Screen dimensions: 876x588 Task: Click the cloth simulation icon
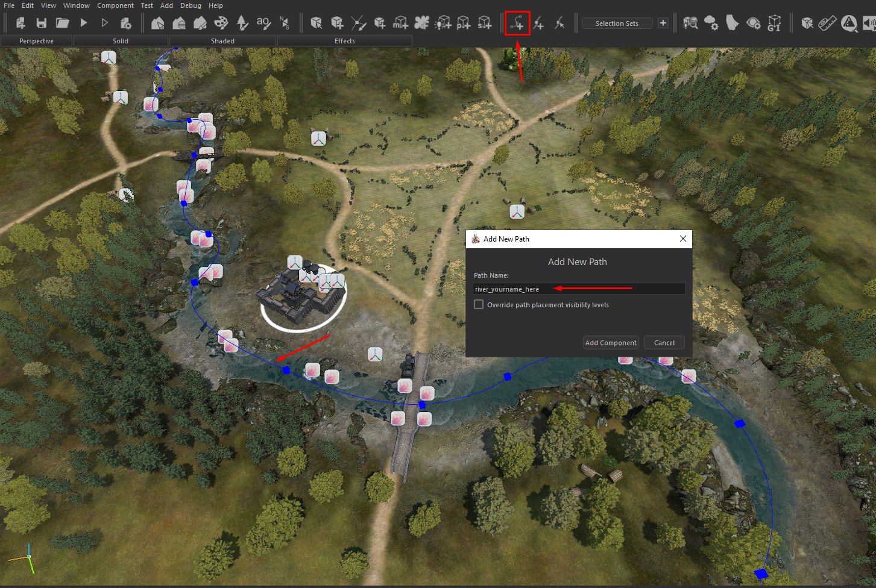[732, 23]
